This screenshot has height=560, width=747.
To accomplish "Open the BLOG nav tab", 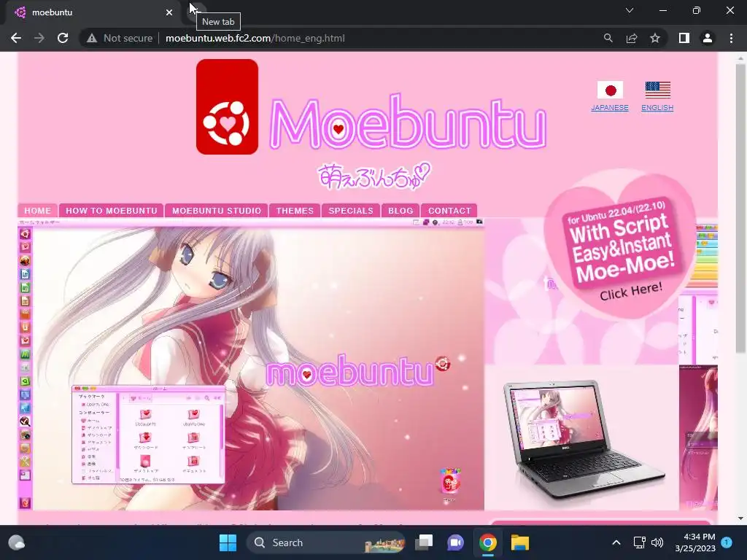I will [x=400, y=211].
